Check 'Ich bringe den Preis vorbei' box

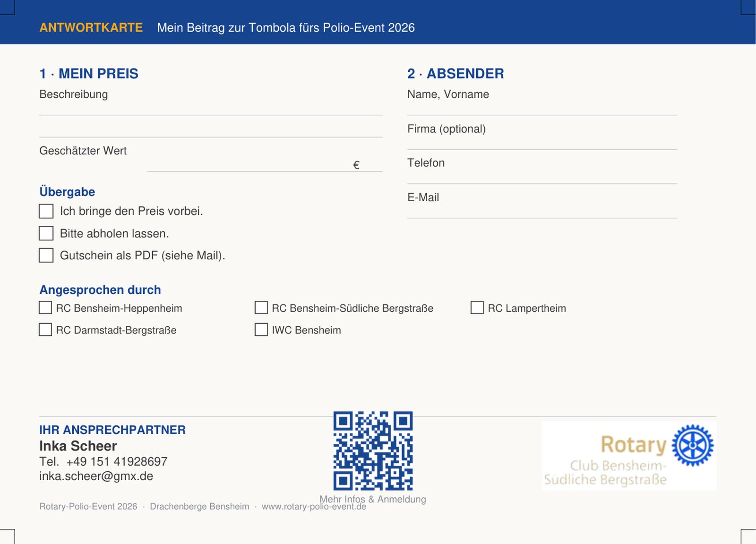point(46,211)
